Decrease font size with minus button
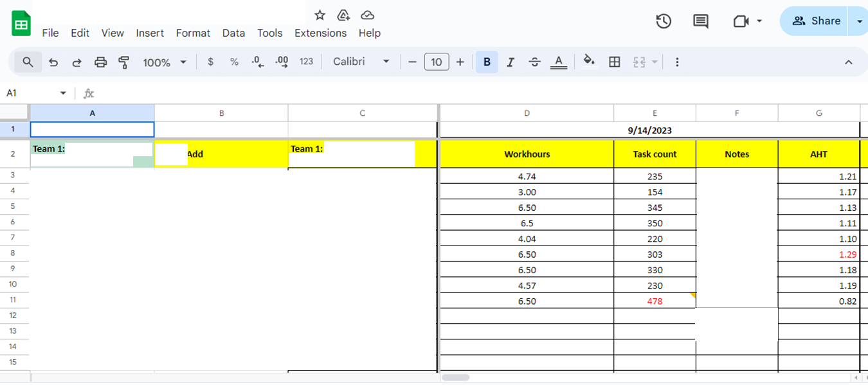This screenshot has height=385, width=868. [x=413, y=62]
